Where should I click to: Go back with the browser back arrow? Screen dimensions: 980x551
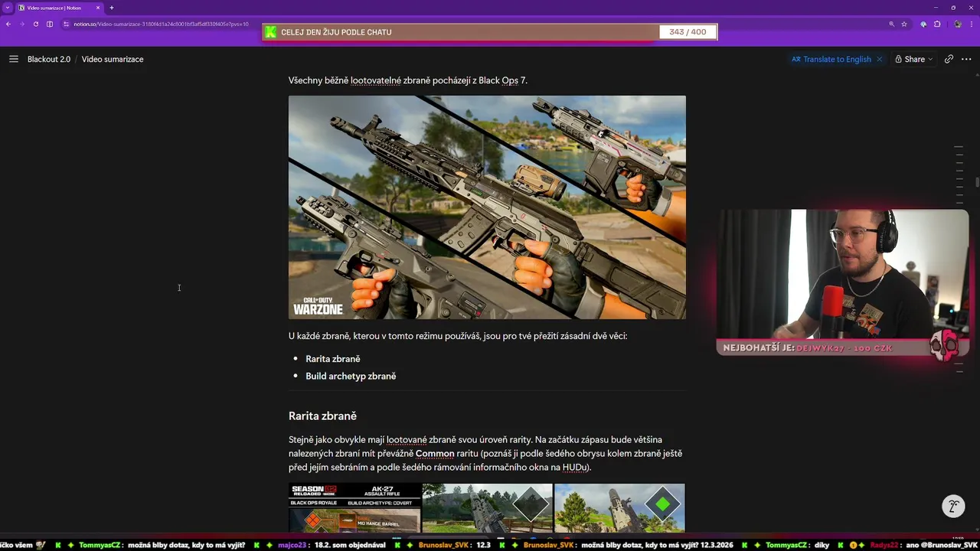8,24
